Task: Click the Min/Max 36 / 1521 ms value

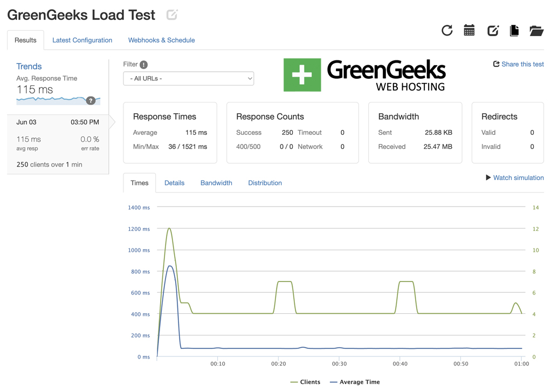Action: point(188,147)
